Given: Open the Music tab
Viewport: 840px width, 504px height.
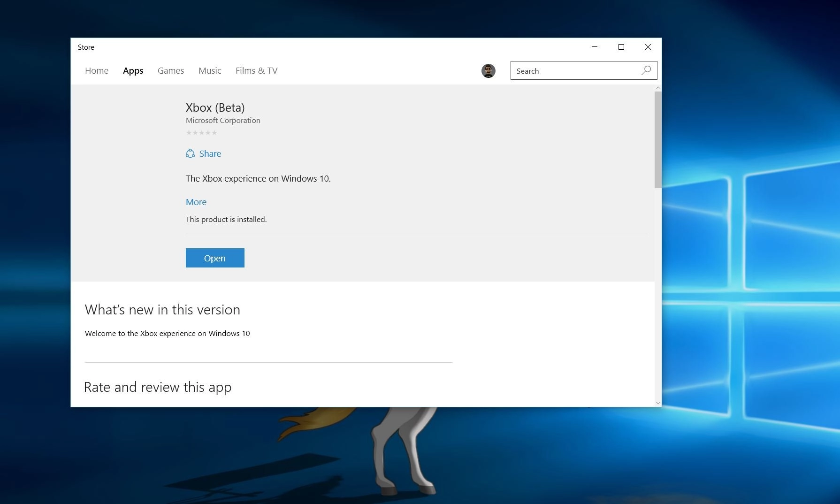Looking at the screenshot, I should tap(210, 71).
